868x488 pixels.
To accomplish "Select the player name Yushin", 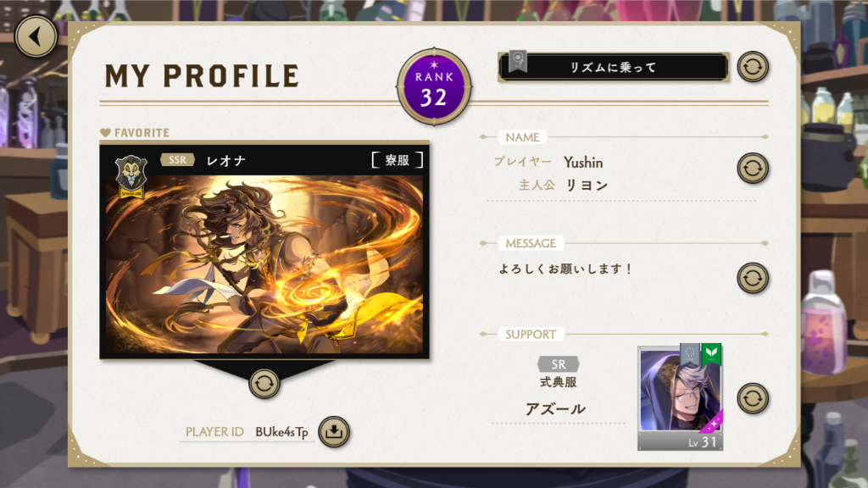I will pyautogui.click(x=583, y=162).
